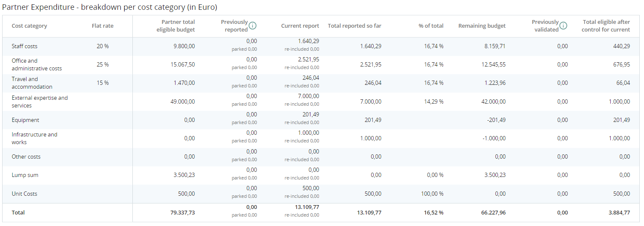Click the Infrastructure and works row
644x226 pixels.
34,138
